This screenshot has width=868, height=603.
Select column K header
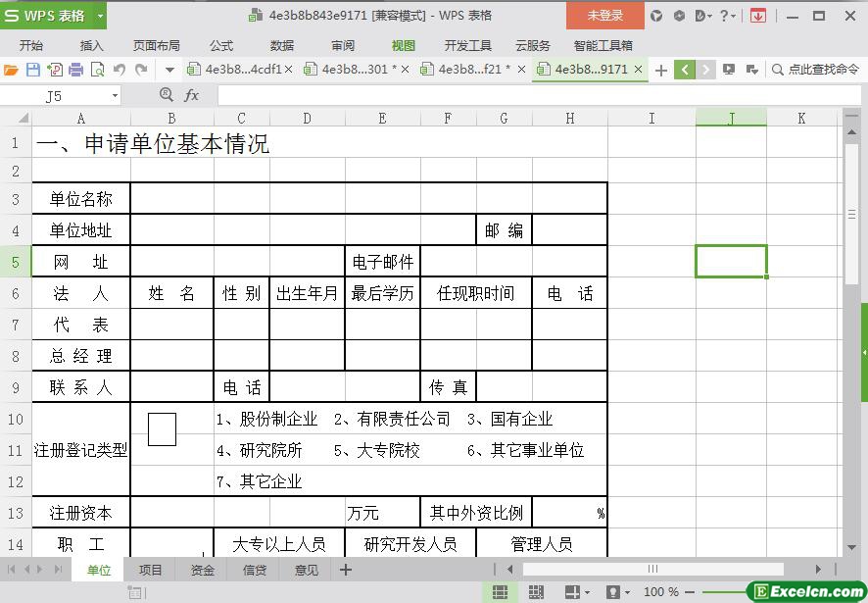click(801, 118)
